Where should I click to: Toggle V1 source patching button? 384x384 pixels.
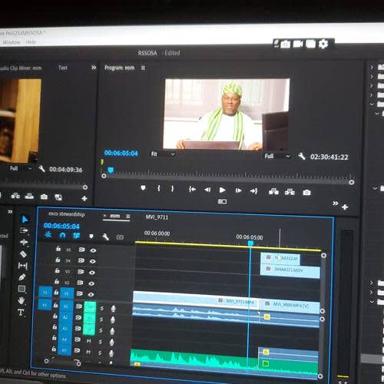click(x=45, y=293)
